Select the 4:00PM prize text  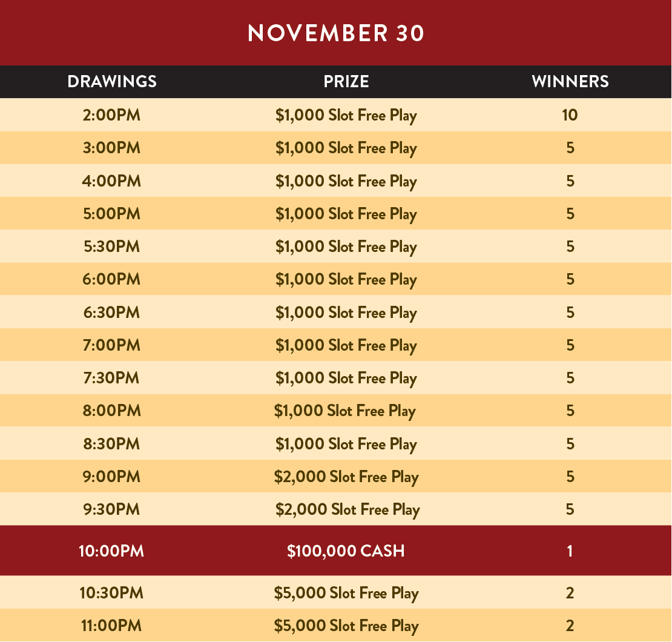point(346,181)
